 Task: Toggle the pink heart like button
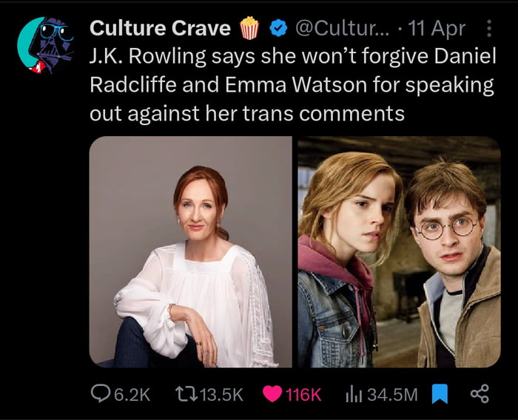(272, 394)
